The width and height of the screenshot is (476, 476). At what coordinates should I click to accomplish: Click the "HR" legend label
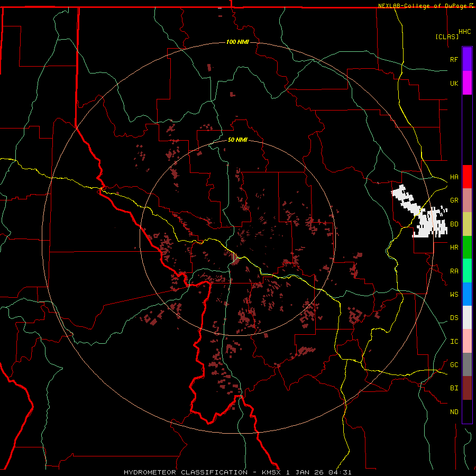(454, 248)
